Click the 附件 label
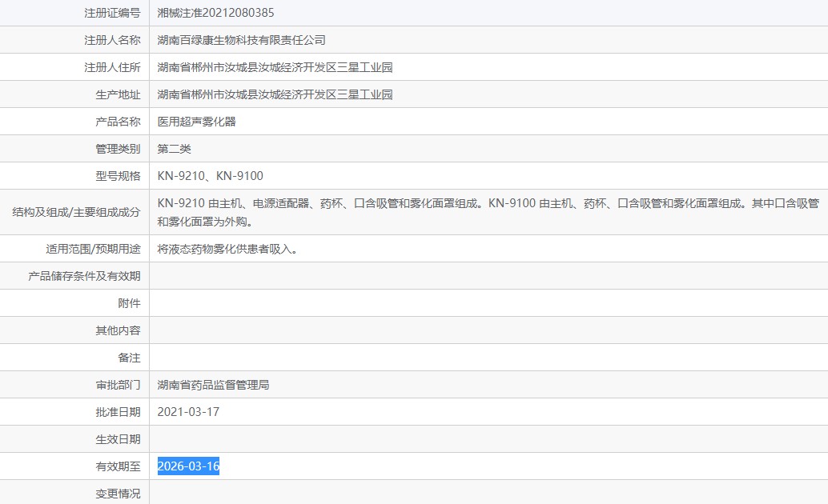The width and height of the screenshot is (828, 504). 129,303
